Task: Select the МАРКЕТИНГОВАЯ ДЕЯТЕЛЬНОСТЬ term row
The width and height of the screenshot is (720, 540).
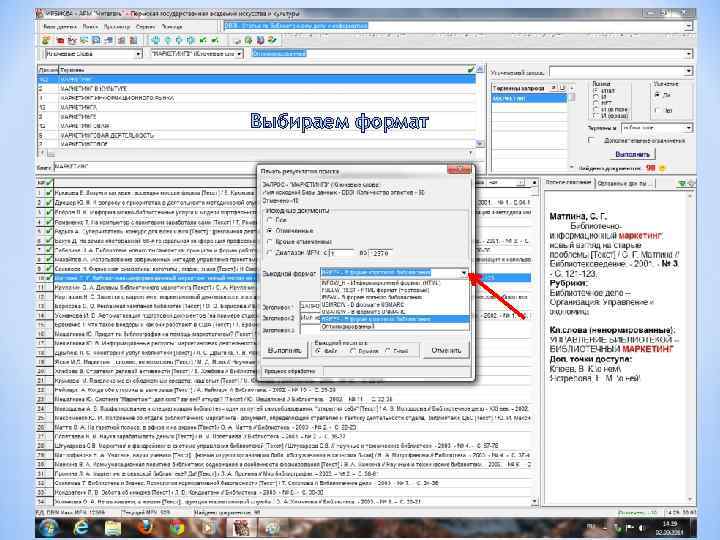Action: pyautogui.click(x=256, y=135)
